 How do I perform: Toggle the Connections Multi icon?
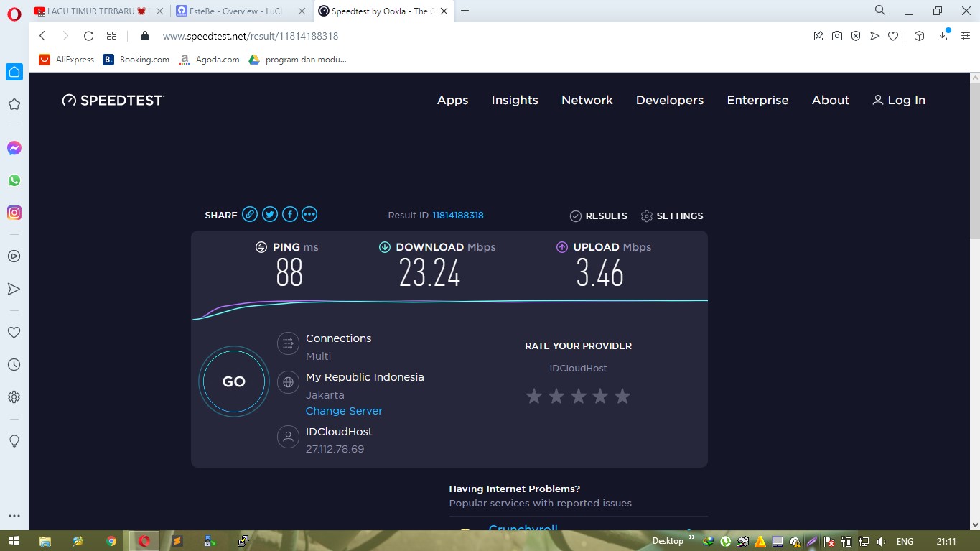288,343
